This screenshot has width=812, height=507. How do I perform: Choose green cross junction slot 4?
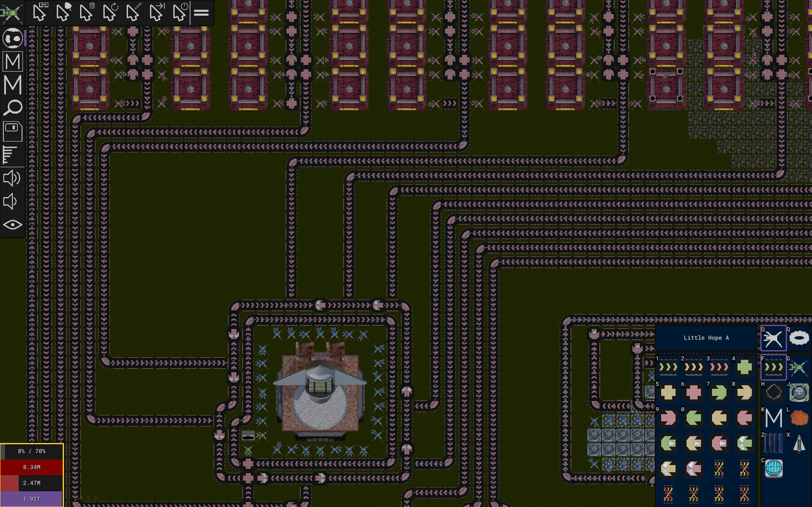(x=744, y=367)
